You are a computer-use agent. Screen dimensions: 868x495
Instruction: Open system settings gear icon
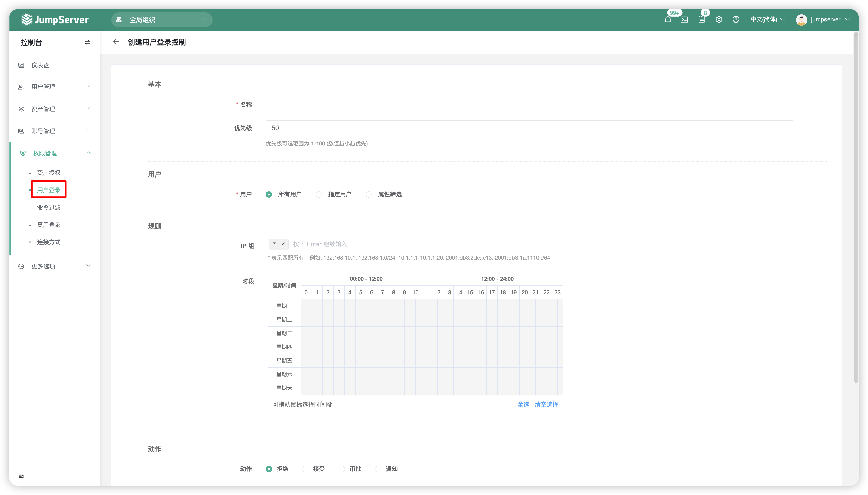(x=719, y=20)
